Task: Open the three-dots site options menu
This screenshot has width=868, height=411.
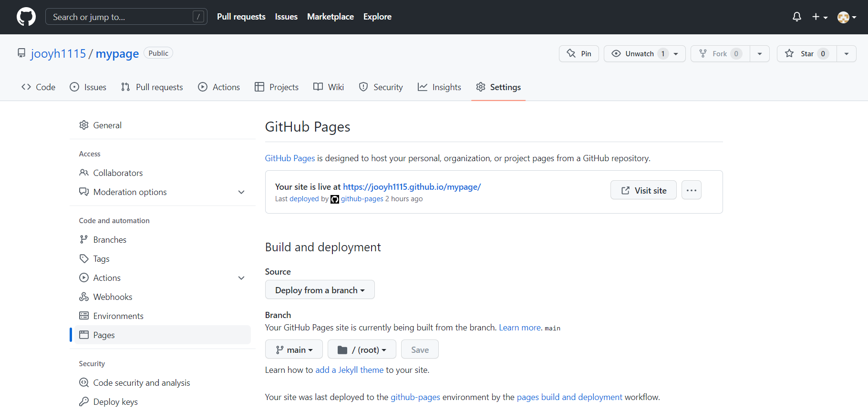Action: [691, 190]
